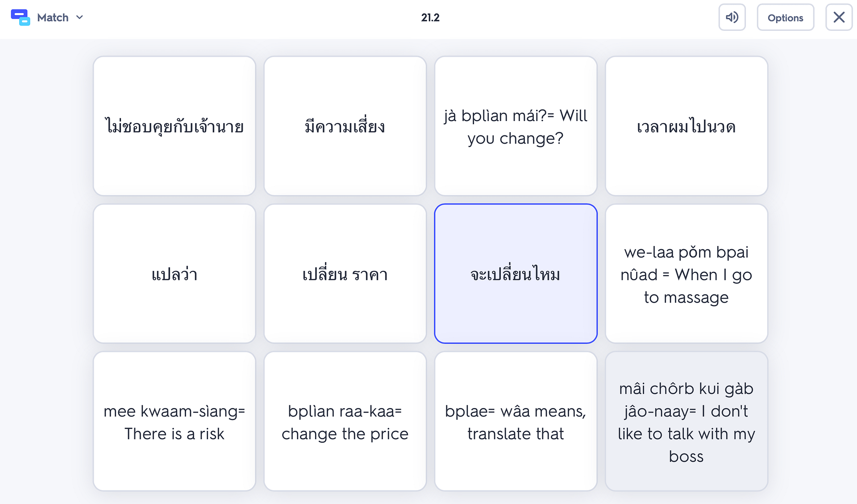The height and width of the screenshot is (504, 857).
Task: Select the "There is a risk" card
Action: coord(175,421)
